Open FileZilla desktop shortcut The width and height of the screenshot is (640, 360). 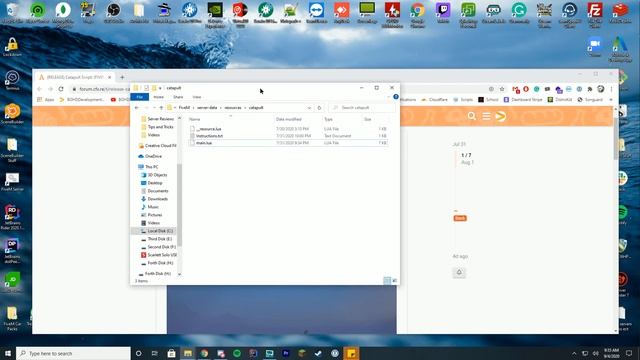point(595,14)
